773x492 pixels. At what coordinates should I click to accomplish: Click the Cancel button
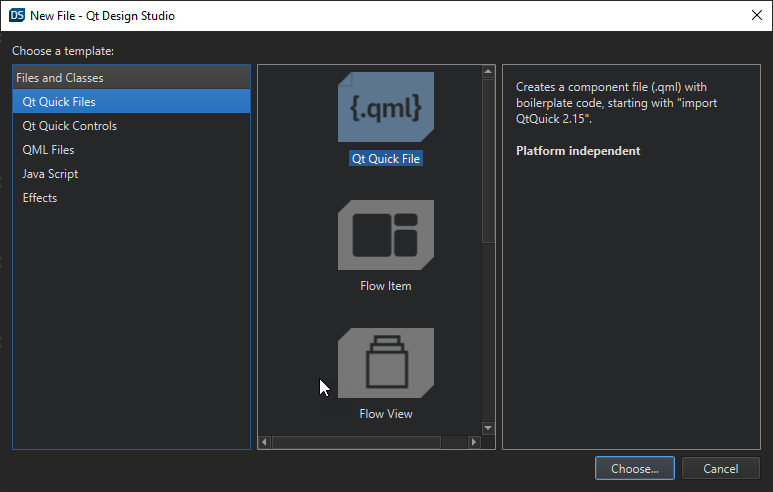(720, 468)
